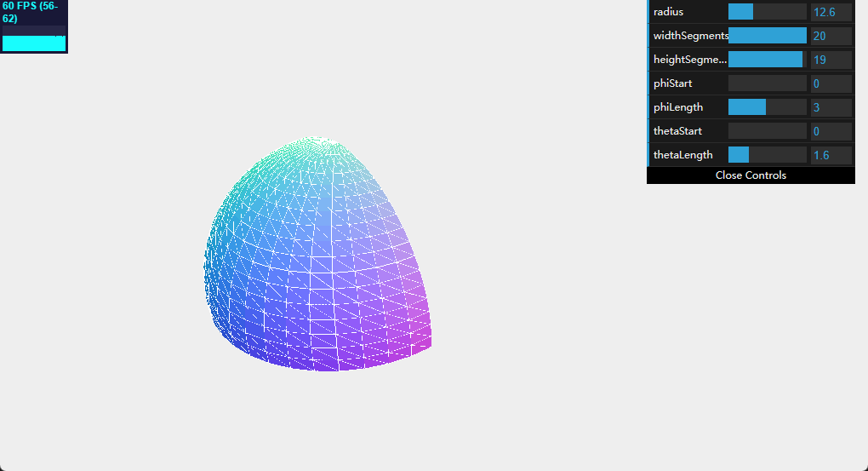The width and height of the screenshot is (868, 471).
Task: Click the thetaStart slider track
Action: (767, 131)
